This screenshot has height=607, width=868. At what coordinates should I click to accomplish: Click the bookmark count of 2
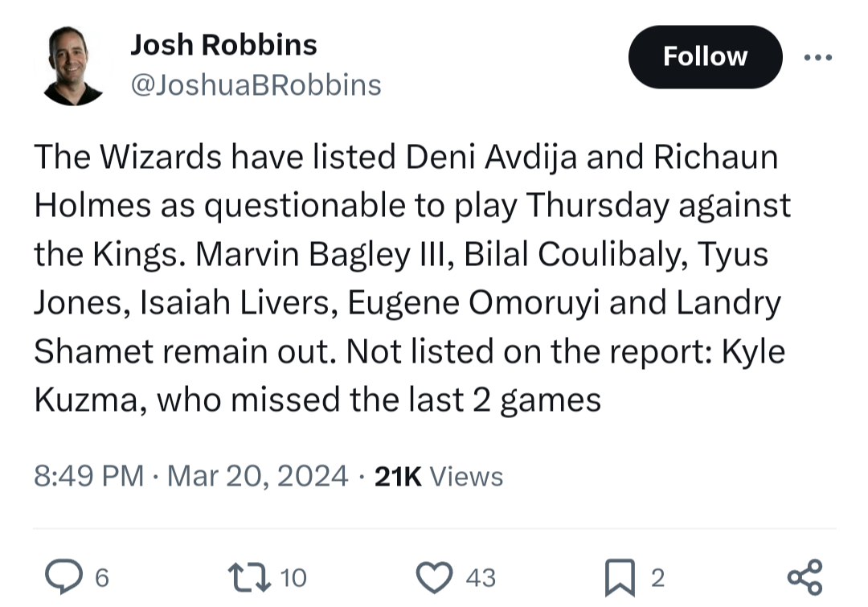(x=657, y=577)
